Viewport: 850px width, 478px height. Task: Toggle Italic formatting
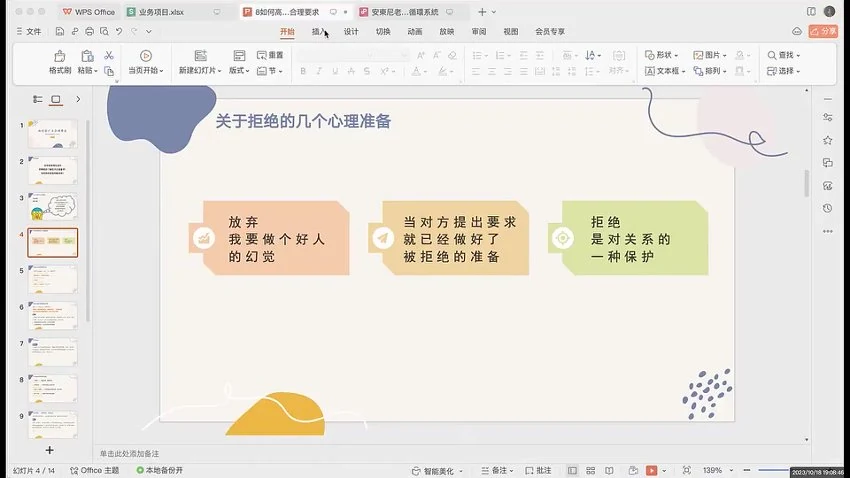click(x=319, y=71)
